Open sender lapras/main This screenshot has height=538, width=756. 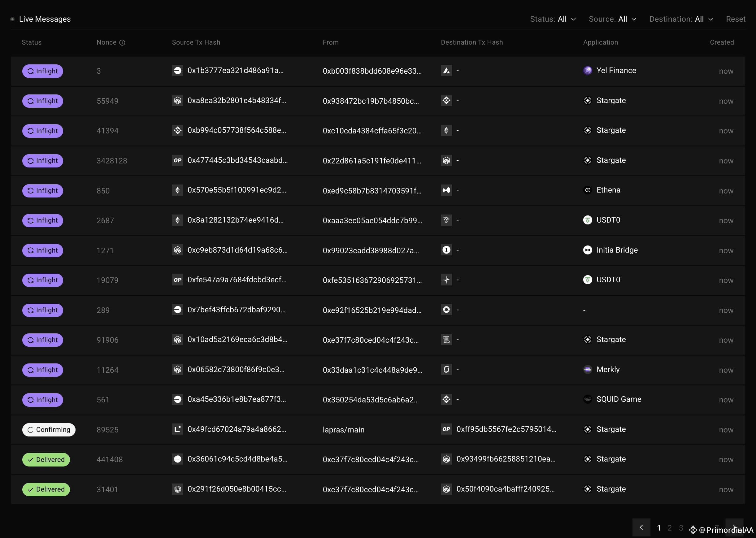pos(344,430)
